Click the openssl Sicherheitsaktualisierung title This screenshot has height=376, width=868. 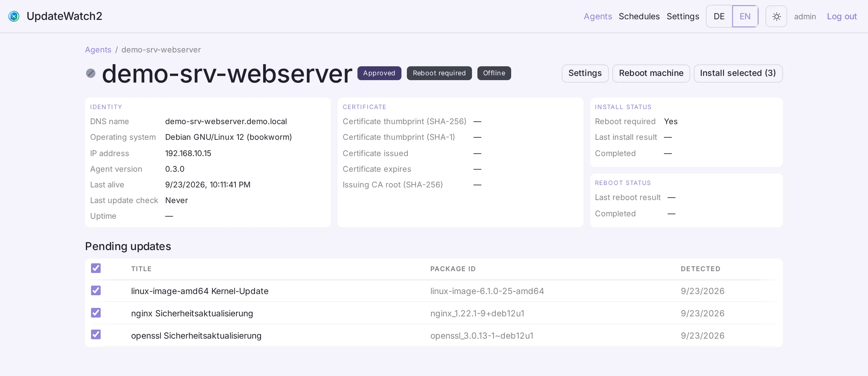click(x=196, y=335)
